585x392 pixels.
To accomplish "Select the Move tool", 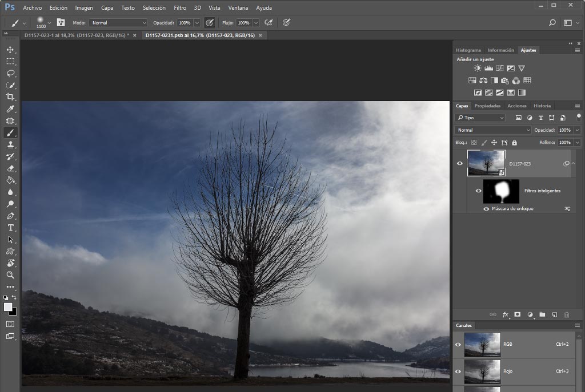I will (10, 50).
